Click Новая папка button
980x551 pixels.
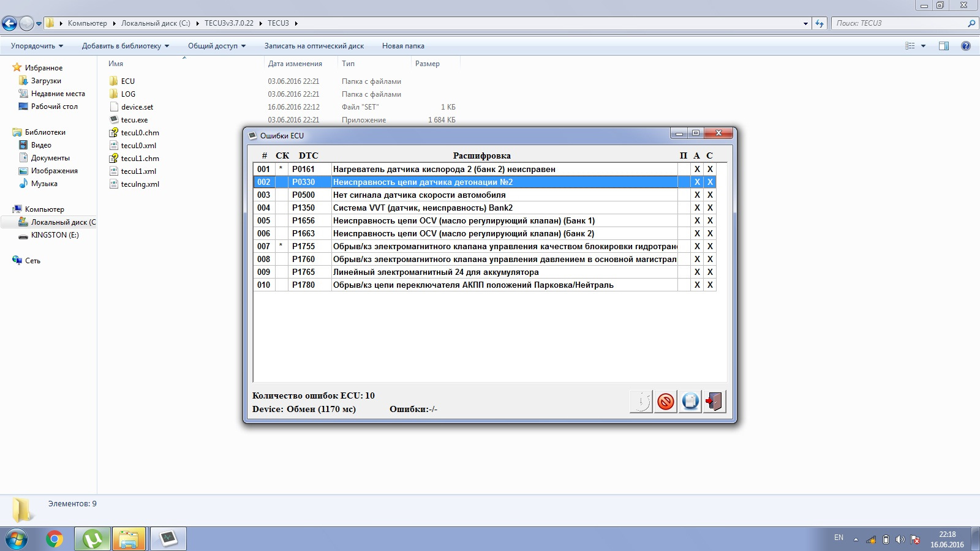coord(403,46)
